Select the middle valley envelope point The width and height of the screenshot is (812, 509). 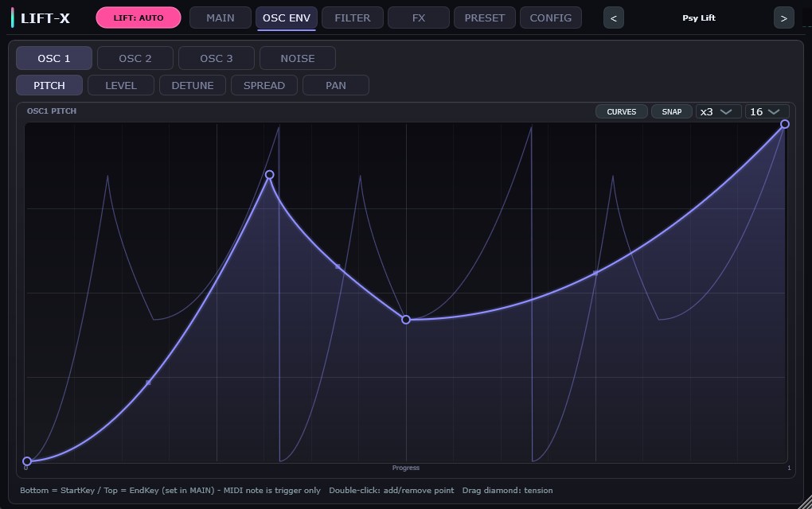(x=406, y=320)
